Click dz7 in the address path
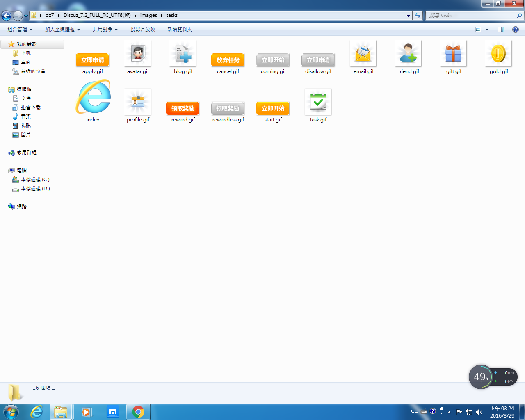 coord(50,15)
